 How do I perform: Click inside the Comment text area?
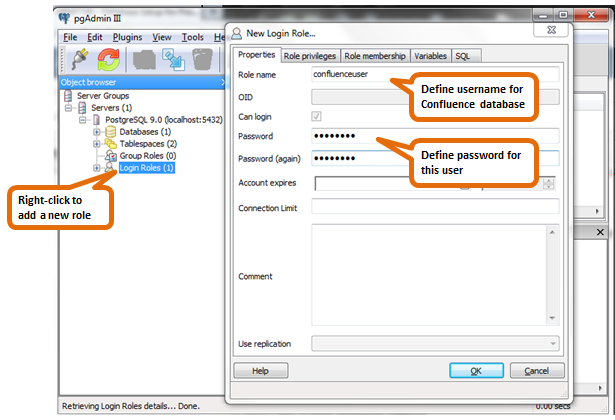tap(429, 275)
